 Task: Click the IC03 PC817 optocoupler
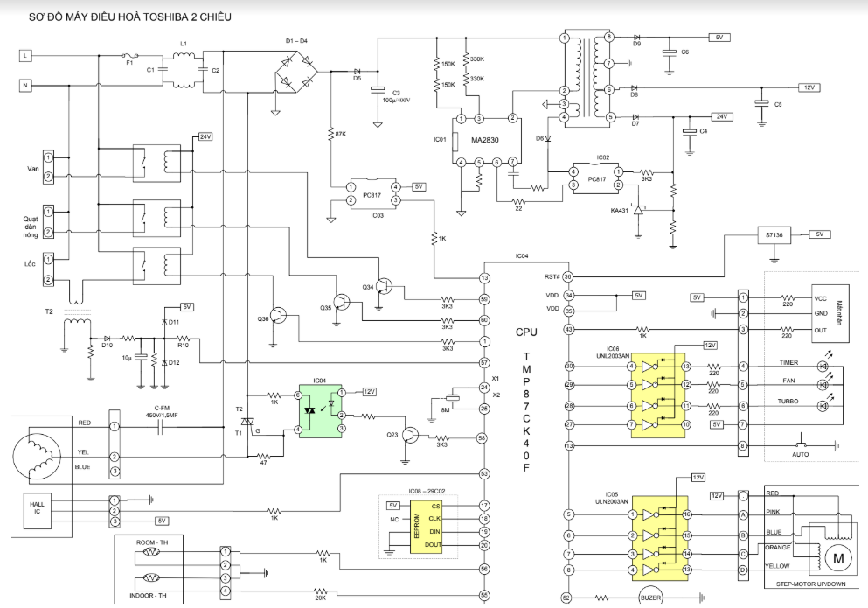[x=373, y=194]
